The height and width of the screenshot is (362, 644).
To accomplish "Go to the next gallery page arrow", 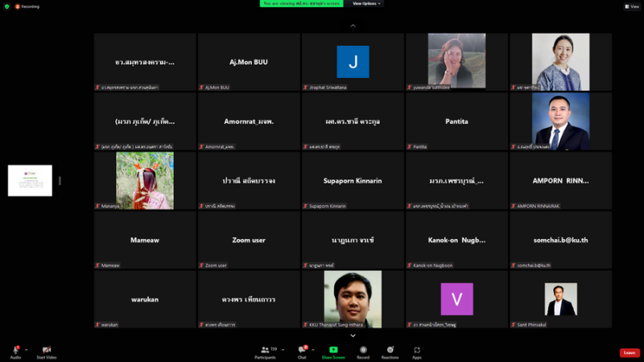I will click(x=353, y=335).
